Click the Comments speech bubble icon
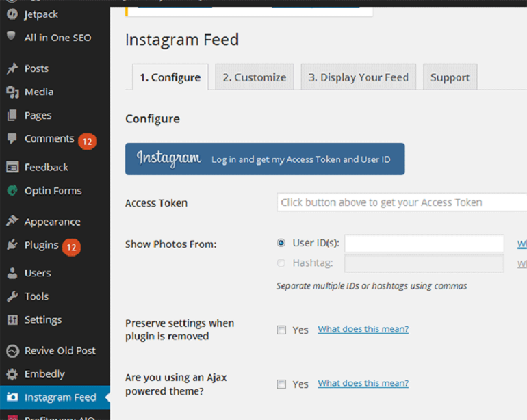The height and width of the screenshot is (420, 527). (12, 138)
